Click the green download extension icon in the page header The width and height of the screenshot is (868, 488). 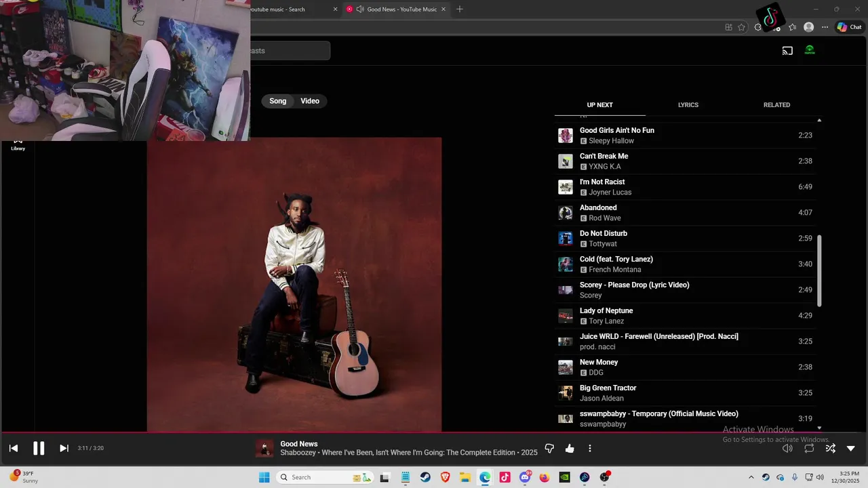[810, 49]
